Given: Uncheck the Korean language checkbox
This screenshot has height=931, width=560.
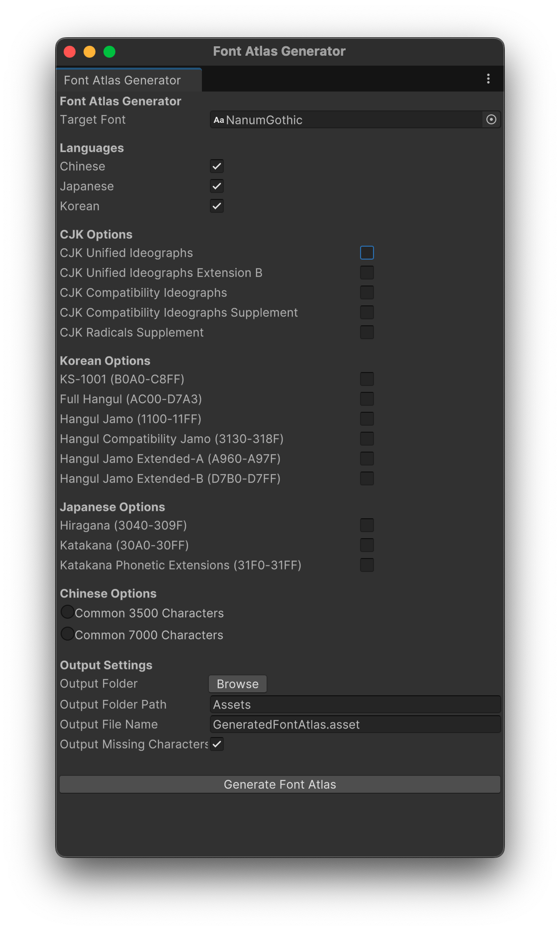Looking at the screenshot, I should pyautogui.click(x=217, y=206).
